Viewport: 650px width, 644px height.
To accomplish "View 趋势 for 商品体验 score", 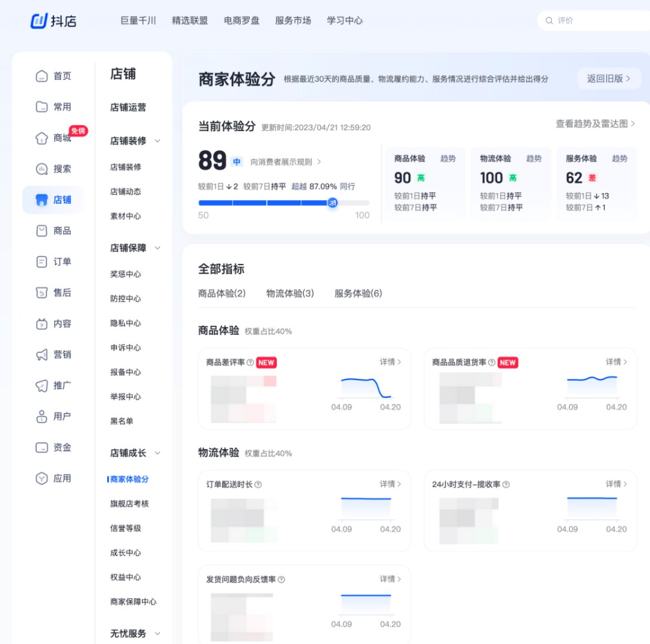I will click(x=448, y=158).
